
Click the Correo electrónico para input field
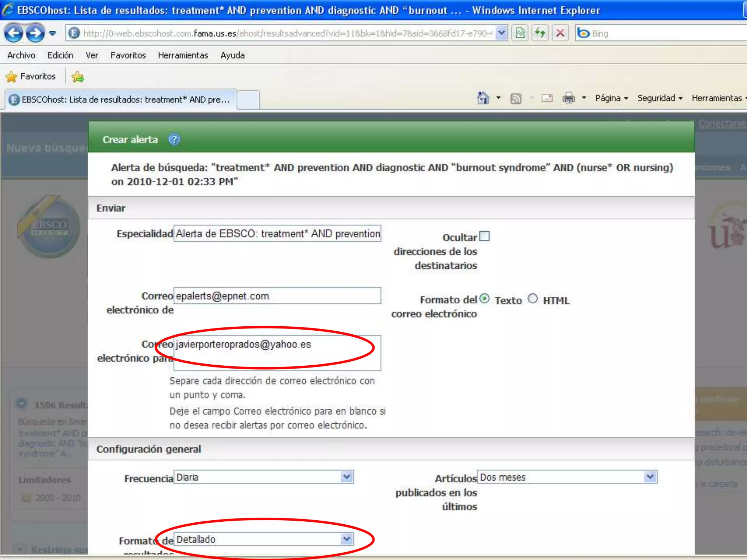click(277, 353)
